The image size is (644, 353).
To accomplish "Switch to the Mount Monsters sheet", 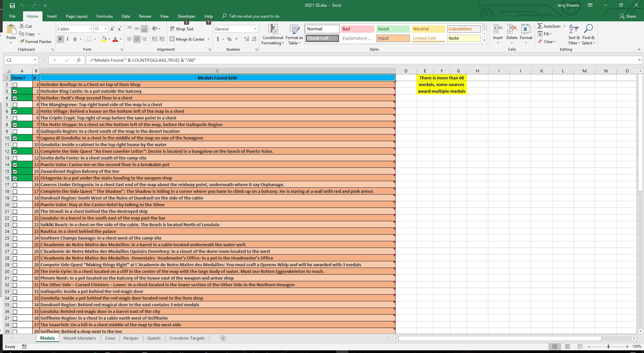I will click(79, 338).
